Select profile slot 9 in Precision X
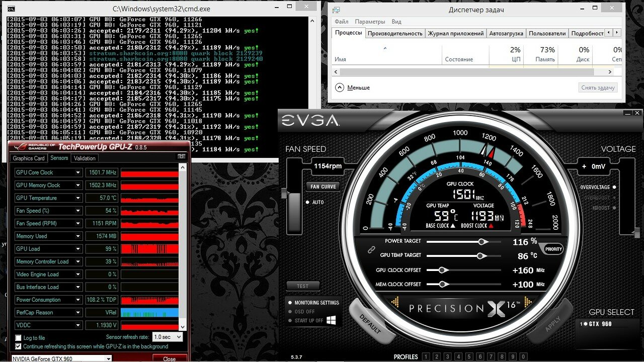This screenshot has width=644, height=362. coord(514,357)
